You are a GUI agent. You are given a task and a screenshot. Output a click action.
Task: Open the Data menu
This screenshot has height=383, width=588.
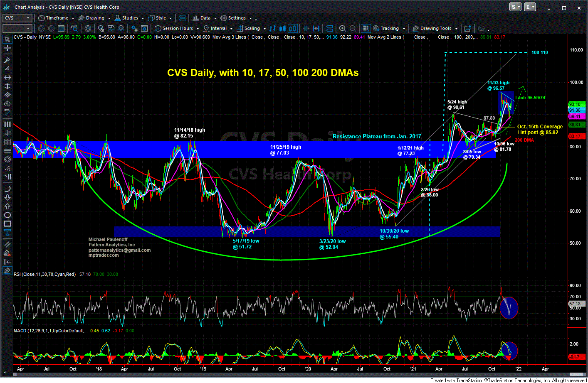(x=201, y=18)
